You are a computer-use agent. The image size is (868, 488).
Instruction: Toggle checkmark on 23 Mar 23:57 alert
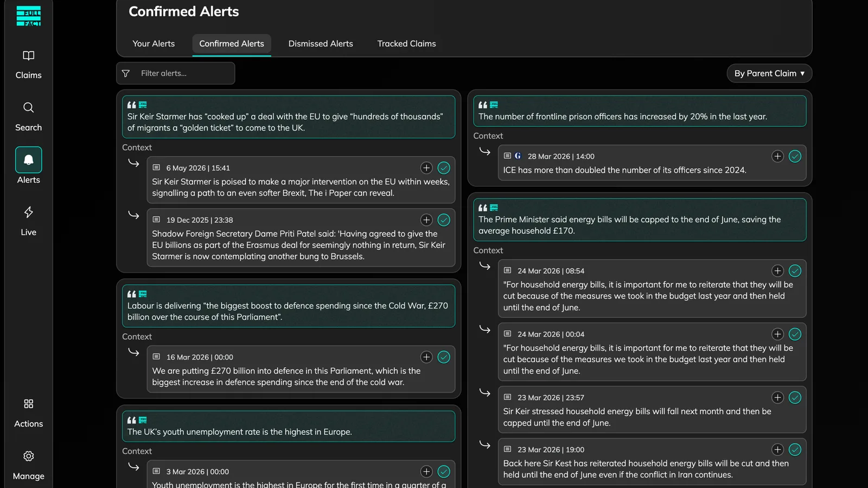pyautogui.click(x=795, y=398)
